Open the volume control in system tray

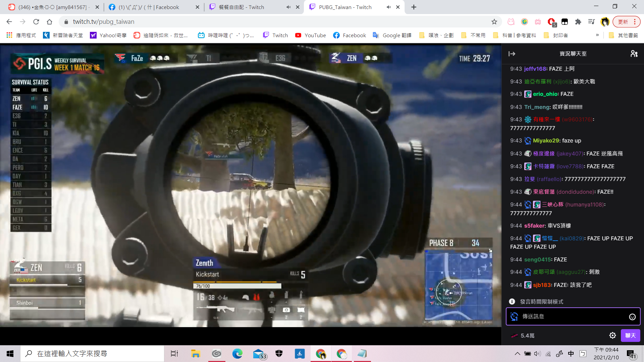(x=538, y=354)
